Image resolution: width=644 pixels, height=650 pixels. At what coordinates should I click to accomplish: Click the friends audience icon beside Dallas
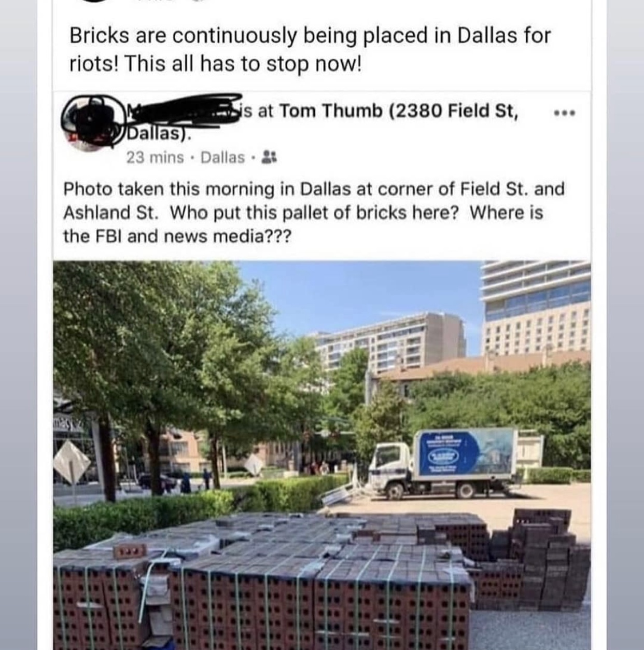(269, 157)
